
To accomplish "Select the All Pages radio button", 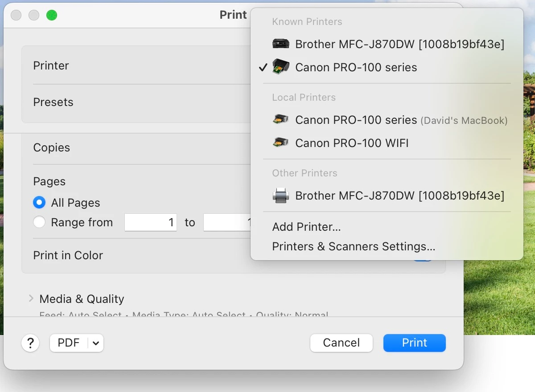I will pyautogui.click(x=39, y=203).
